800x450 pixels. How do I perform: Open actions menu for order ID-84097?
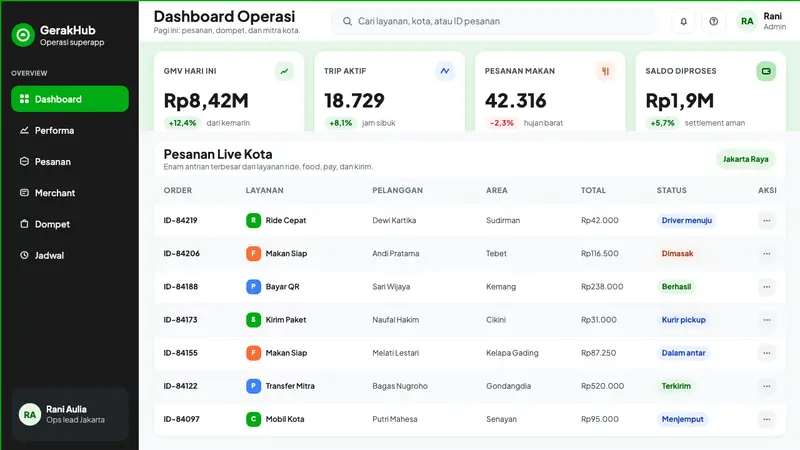pyautogui.click(x=766, y=419)
